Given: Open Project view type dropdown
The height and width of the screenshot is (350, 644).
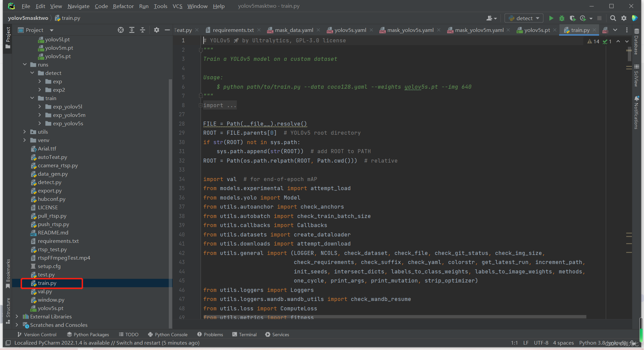Looking at the screenshot, I should coord(51,30).
